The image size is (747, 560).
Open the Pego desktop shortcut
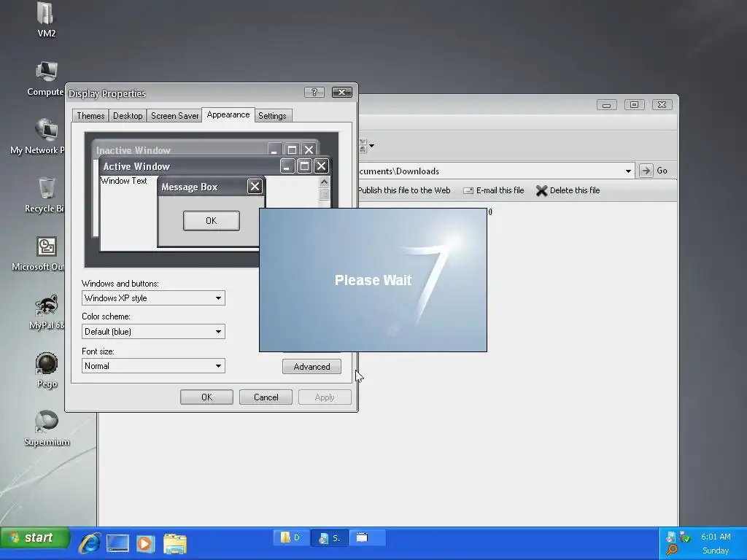(46, 364)
